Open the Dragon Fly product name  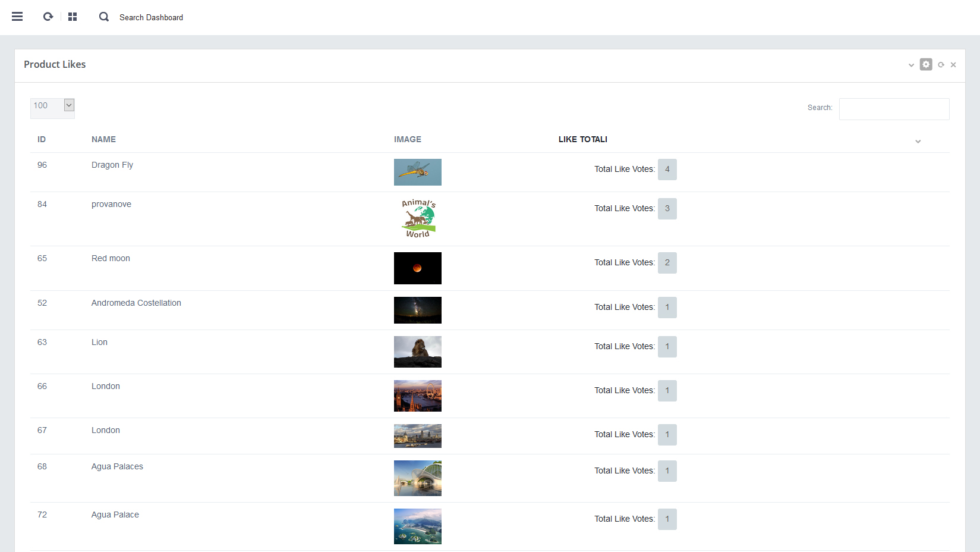(x=112, y=165)
